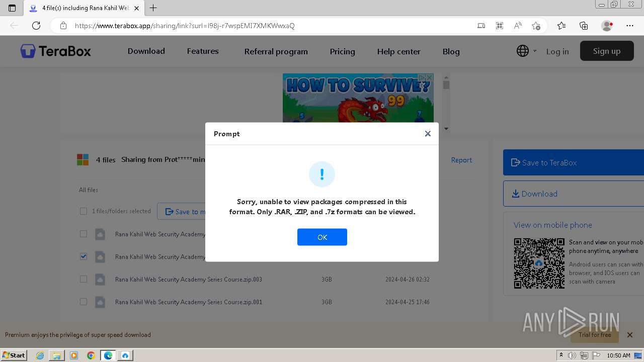Image resolution: width=644 pixels, height=362 pixels.
Task: Click the system tray volume icon
Action: tap(572, 355)
